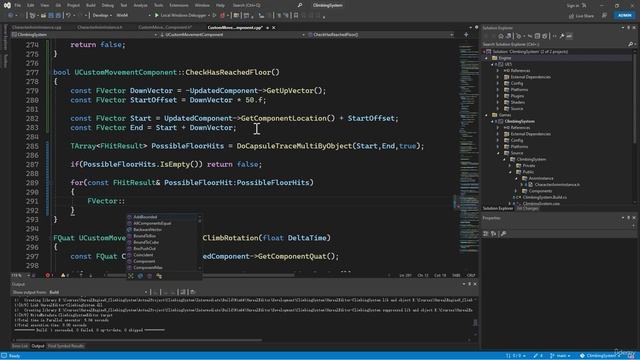
Task: Click the search magnifier in title bar
Action: (x=300, y=5)
